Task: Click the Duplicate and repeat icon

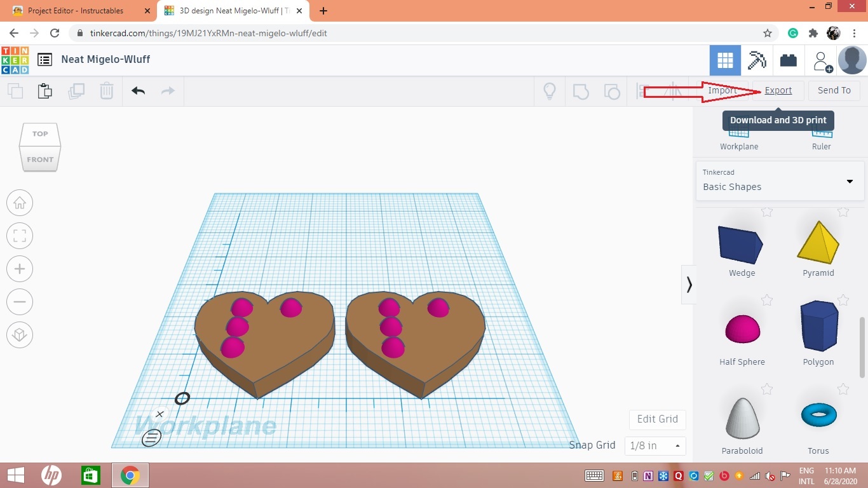Action: 76,91
